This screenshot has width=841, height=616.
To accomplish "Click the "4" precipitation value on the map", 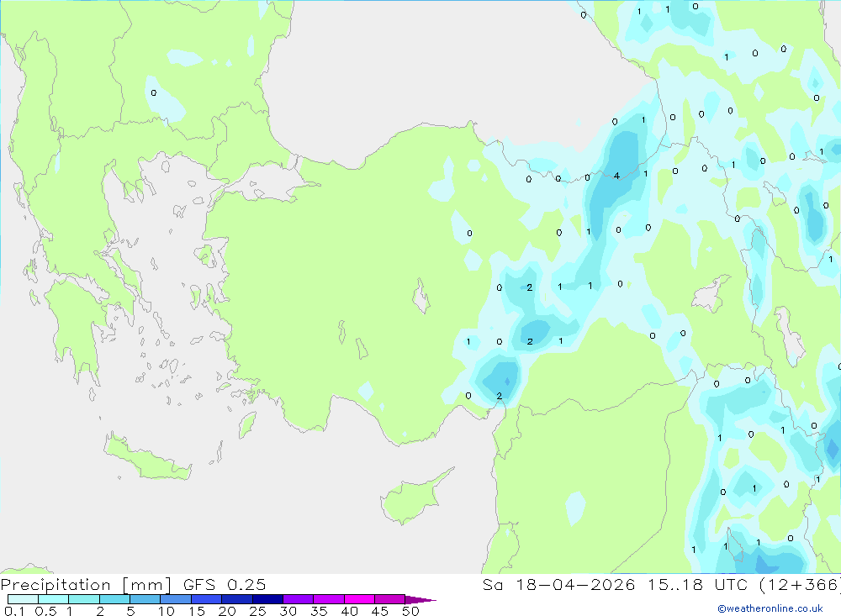I will click(x=616, y=176).
